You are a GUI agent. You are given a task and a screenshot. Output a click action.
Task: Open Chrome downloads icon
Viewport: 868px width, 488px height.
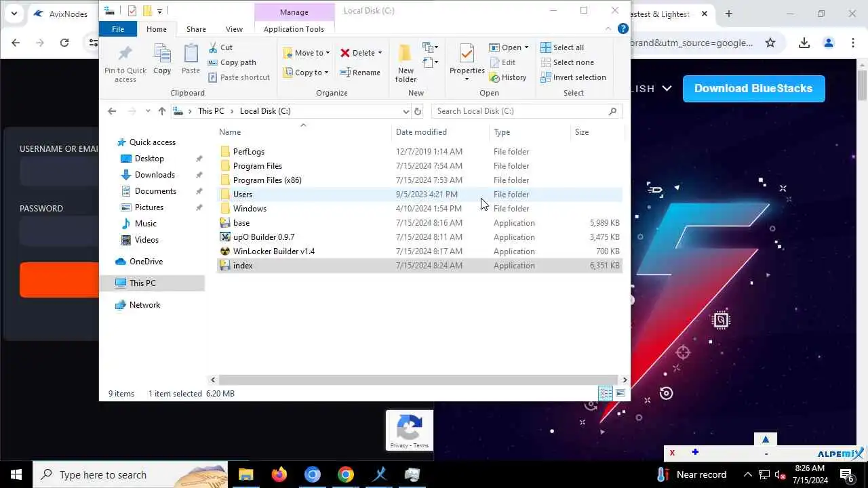coord(804,43)
